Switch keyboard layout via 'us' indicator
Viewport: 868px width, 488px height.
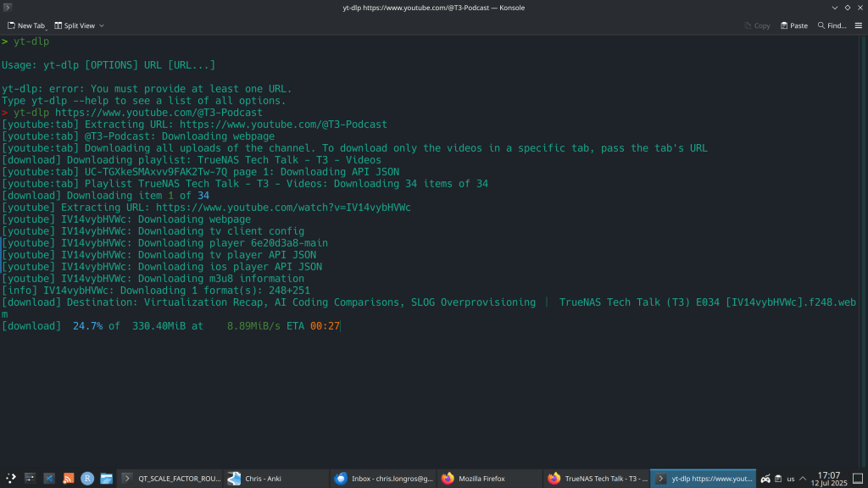(x=791, y=479)
